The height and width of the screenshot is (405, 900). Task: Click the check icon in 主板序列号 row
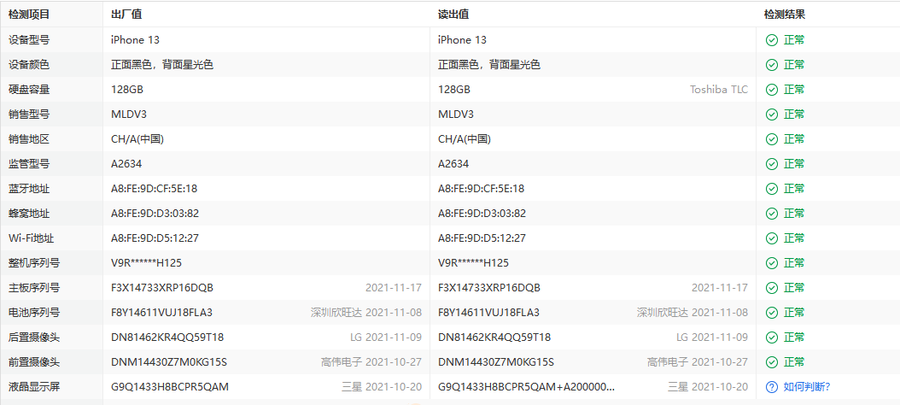click(771, 287)
